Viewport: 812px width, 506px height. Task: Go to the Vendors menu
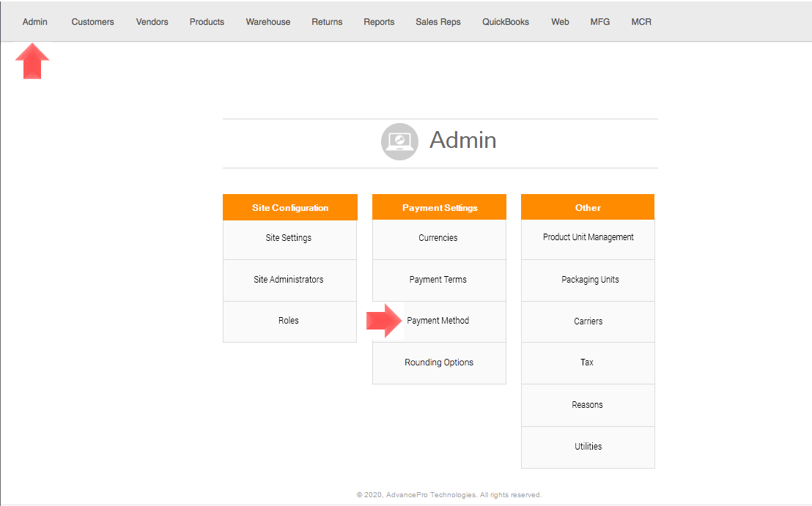click(x=152, y=22)
